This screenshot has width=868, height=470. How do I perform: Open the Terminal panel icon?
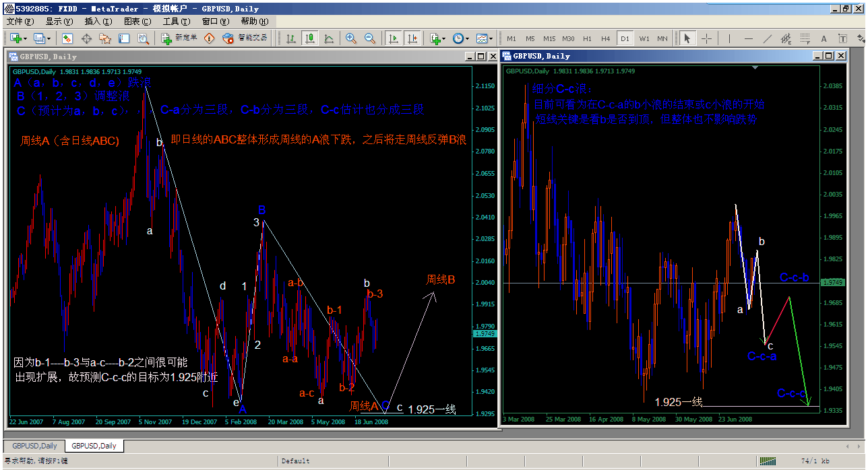(x=125, y=38)
